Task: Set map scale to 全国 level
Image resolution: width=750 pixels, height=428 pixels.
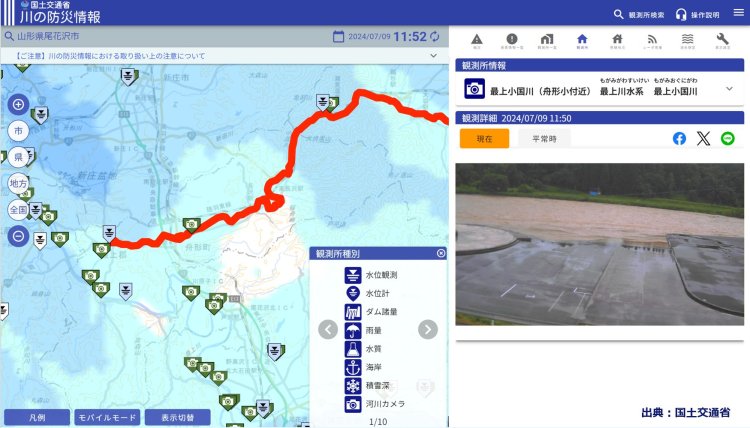Action: tap(18, 209)
